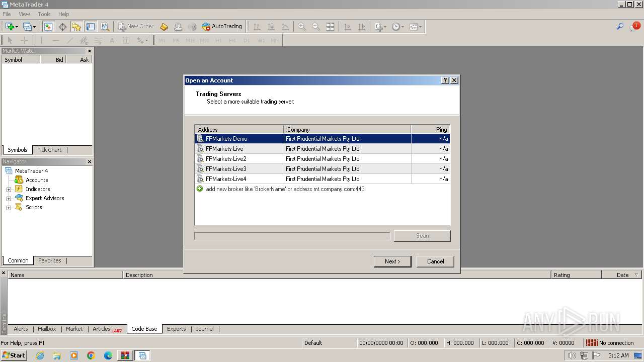This screenshot has width=644, height=362.
Task: Open the Indicators list dropdown
Action: click(x=381, y=27)
